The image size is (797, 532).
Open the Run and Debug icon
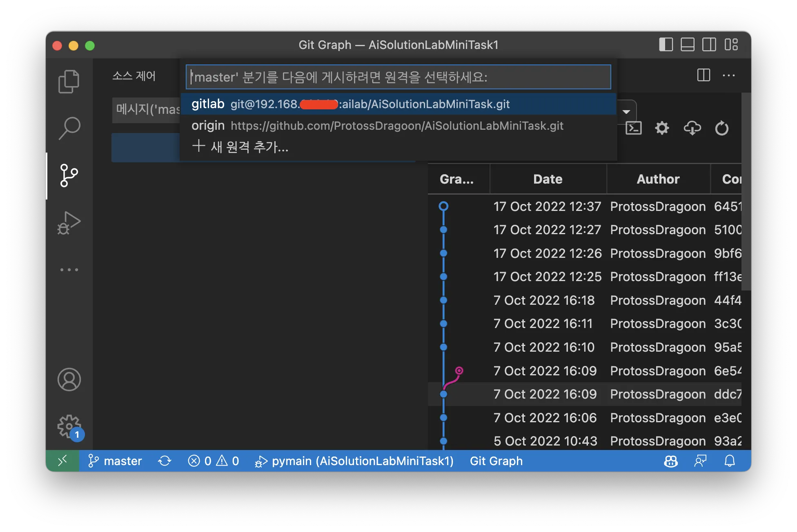[69, 223]
